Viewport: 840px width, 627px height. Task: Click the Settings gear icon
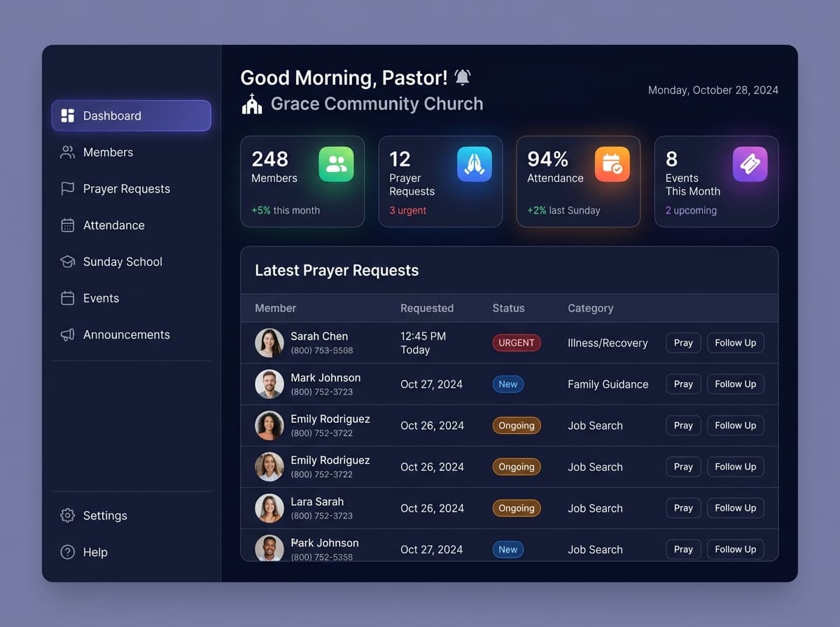click(x=67, y=515)
